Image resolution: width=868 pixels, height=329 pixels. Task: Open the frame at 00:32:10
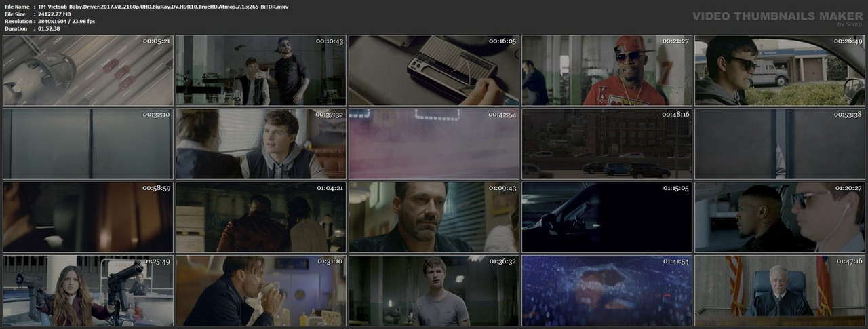(88, 144)
